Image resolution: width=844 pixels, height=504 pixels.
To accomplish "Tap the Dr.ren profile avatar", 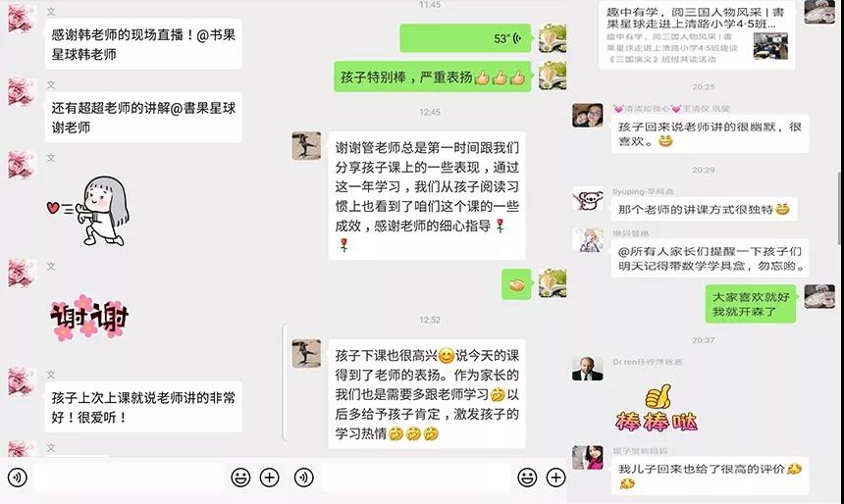I will pos(587,369).
